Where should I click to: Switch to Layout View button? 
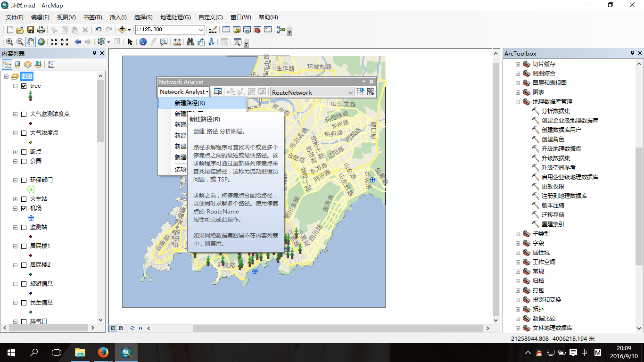click(x=121, y=328)
